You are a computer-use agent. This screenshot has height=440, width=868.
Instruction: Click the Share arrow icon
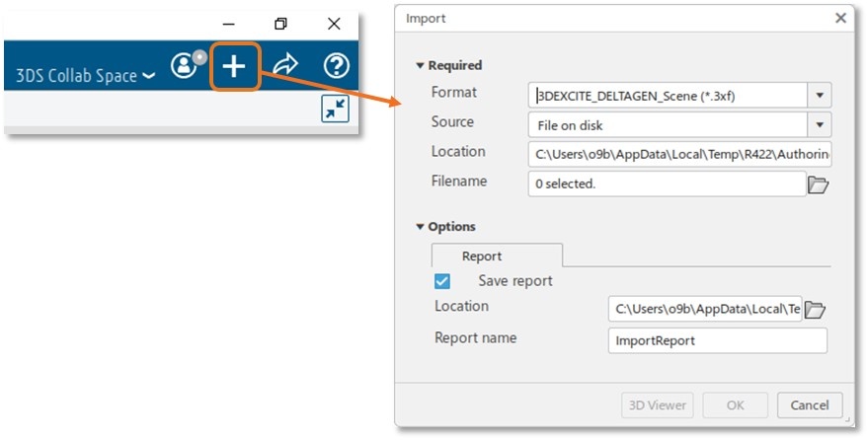[285, 66]
